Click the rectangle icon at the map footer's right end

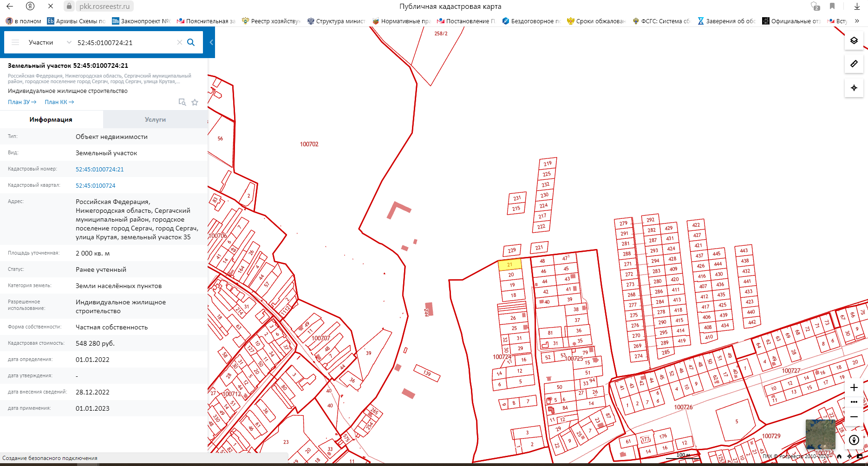click(860, 456)
